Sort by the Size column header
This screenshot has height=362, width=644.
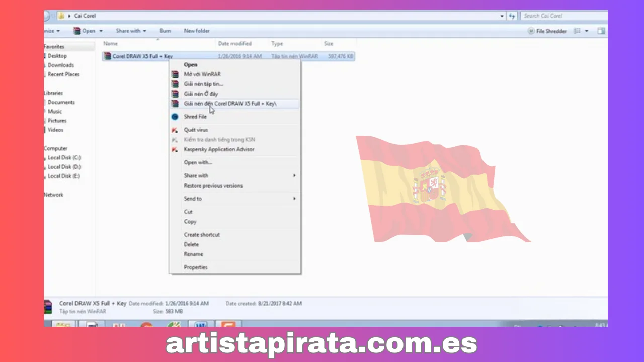point(329,44)
